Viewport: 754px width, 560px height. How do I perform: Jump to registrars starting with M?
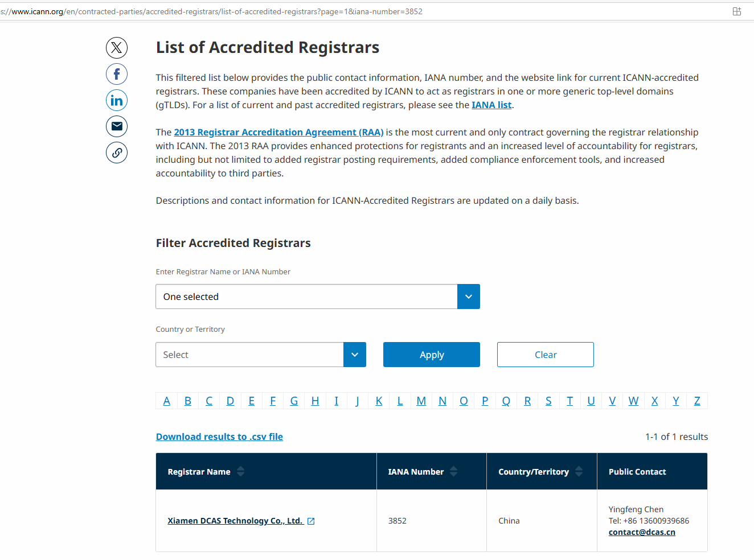pyautogui.click(x=421, y=401)
